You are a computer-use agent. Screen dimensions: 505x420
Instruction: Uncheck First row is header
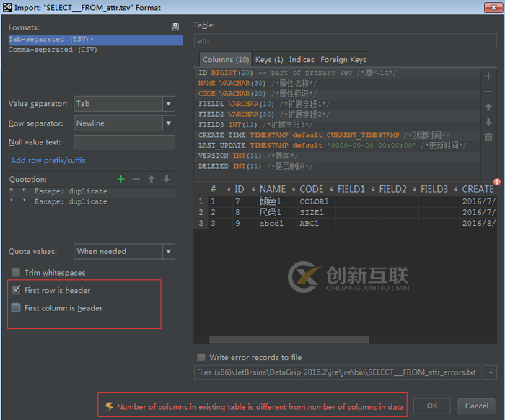click(16, 290)
